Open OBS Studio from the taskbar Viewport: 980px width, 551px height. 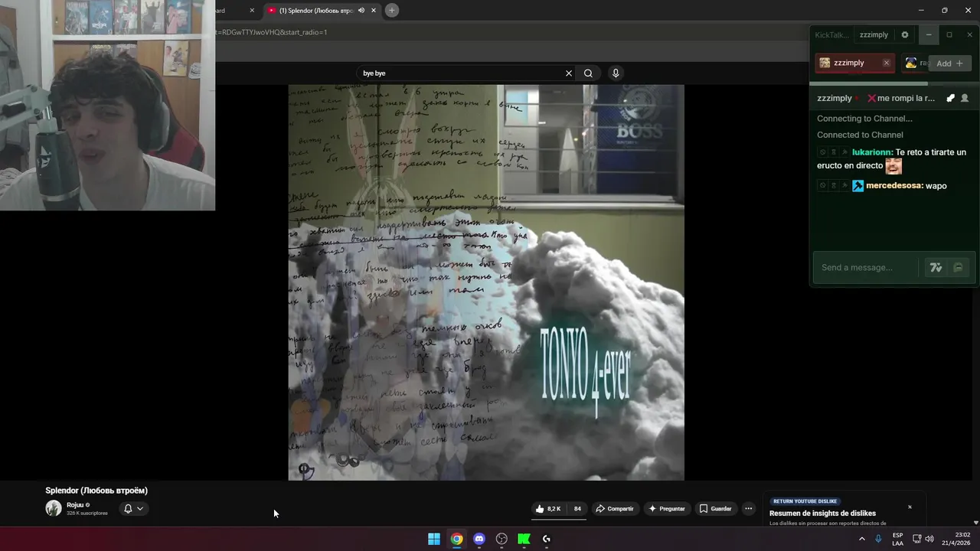[501, 539]
